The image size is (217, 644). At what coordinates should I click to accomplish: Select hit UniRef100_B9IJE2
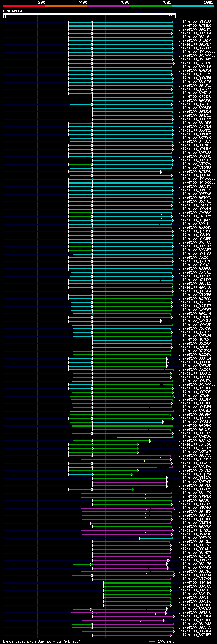point(195,284)
